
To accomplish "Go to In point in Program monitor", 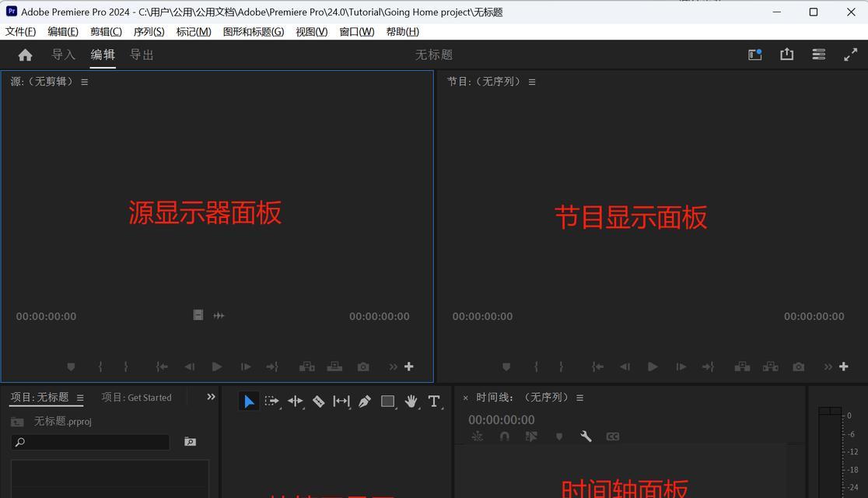I will tap(597, 366).
